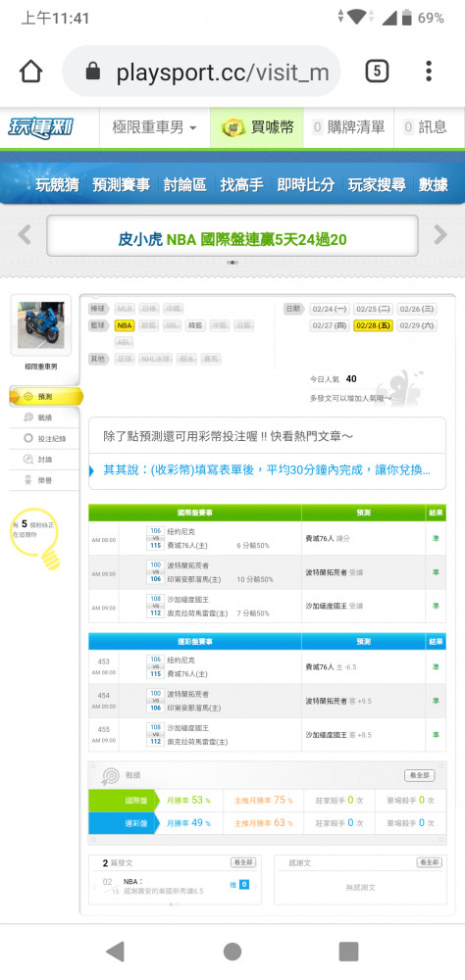Open Chrome three-dot overflow menu

point(429,72)
